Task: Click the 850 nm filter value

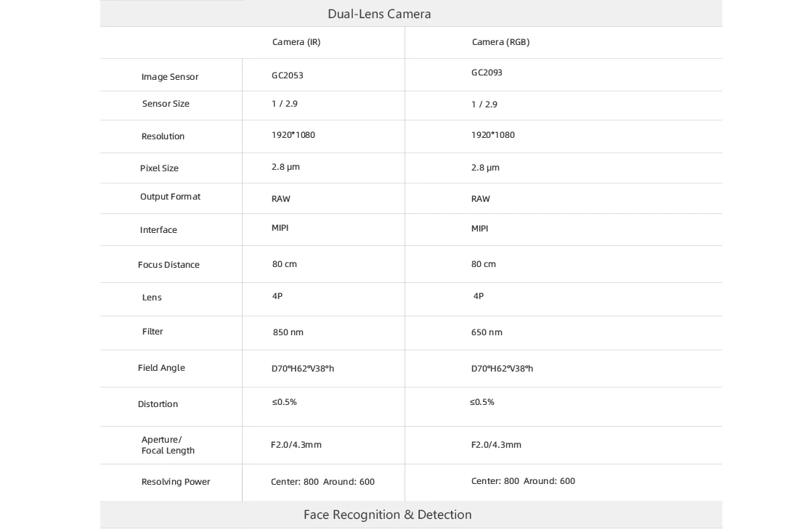Action: point(288,332)
